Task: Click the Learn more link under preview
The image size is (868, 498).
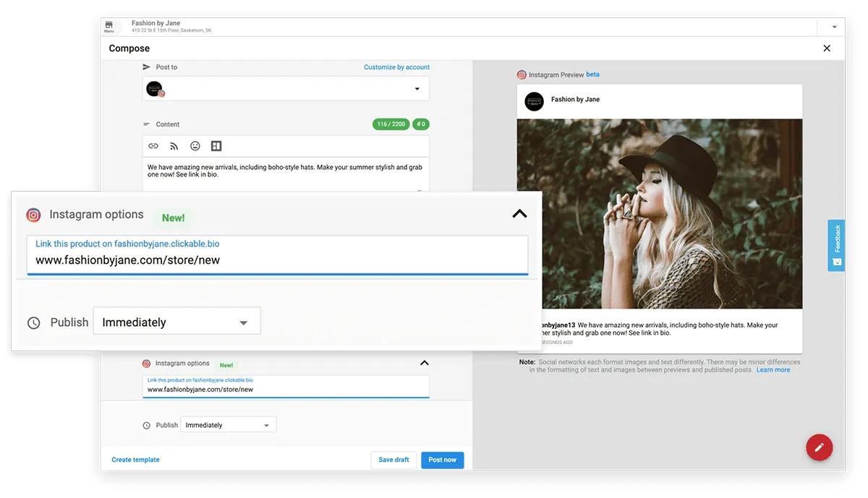Action: pyautogui.click(x=773, y=370)
